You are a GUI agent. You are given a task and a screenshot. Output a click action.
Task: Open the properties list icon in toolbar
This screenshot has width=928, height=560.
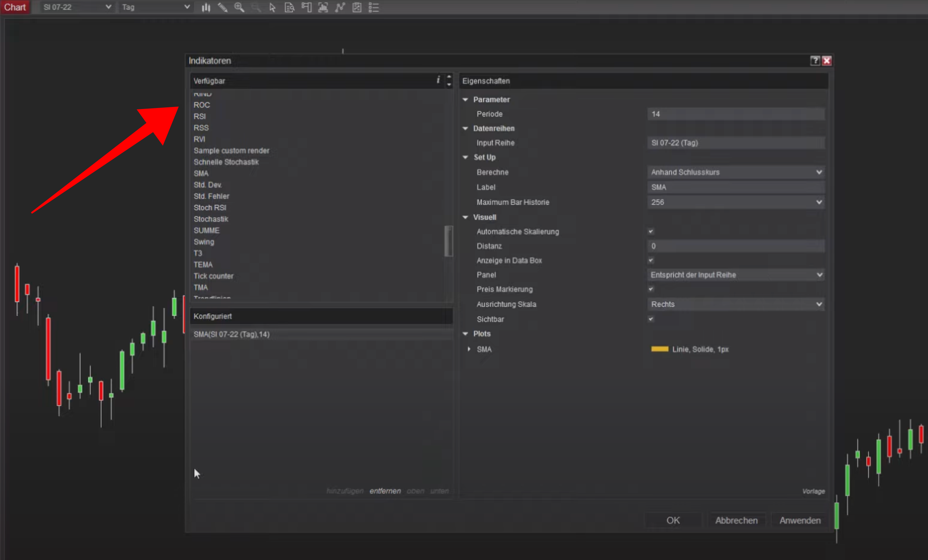[x=374, y=7]
